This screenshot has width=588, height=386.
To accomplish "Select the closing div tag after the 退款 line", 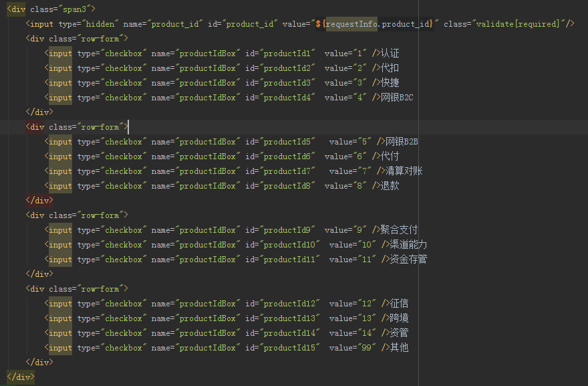I will click(x=40, y=200).
